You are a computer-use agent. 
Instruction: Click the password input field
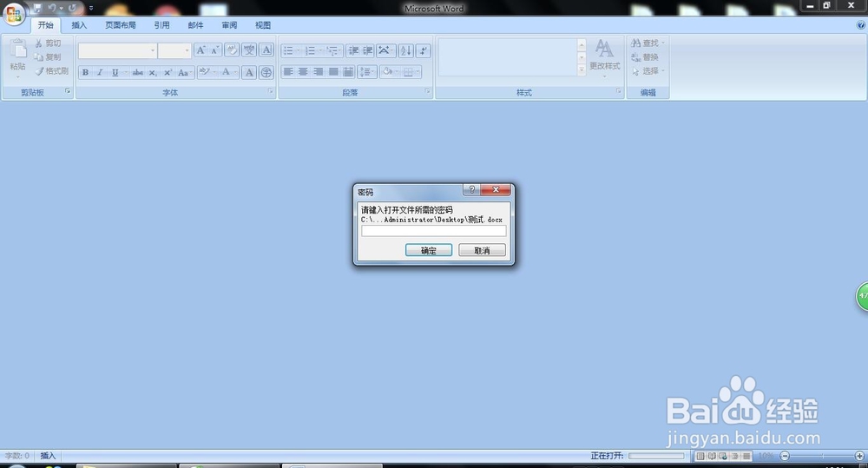click(x=433, y=231)
